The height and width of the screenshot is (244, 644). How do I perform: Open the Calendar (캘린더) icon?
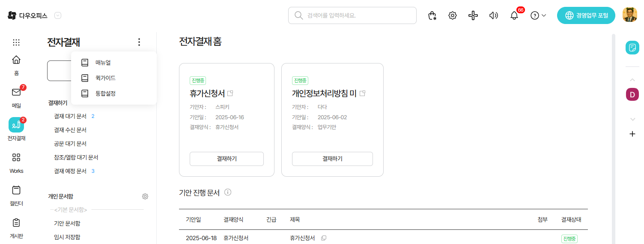click(16, 190)
